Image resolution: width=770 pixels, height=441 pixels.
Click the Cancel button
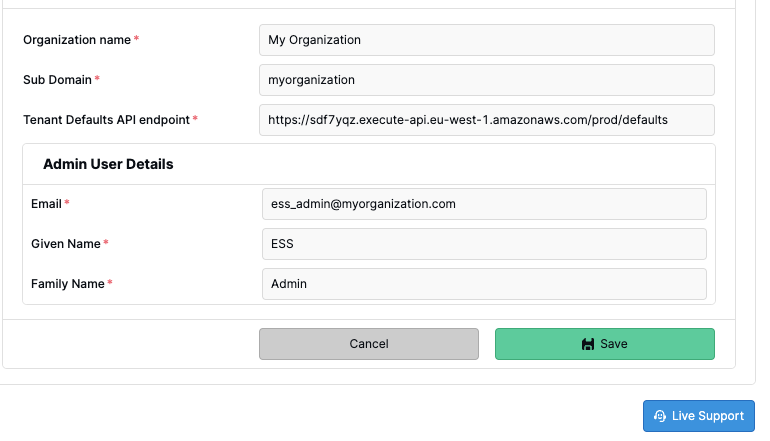[369, 344]
